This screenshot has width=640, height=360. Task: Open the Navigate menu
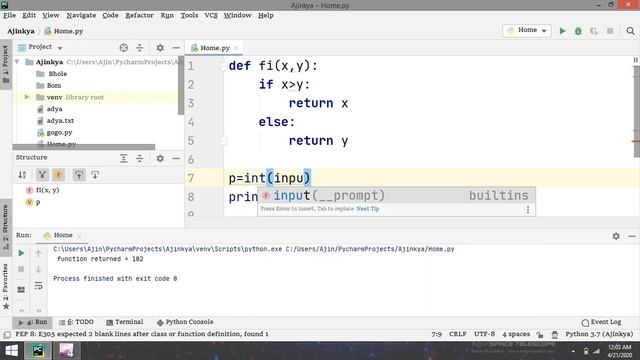(81, 16)
